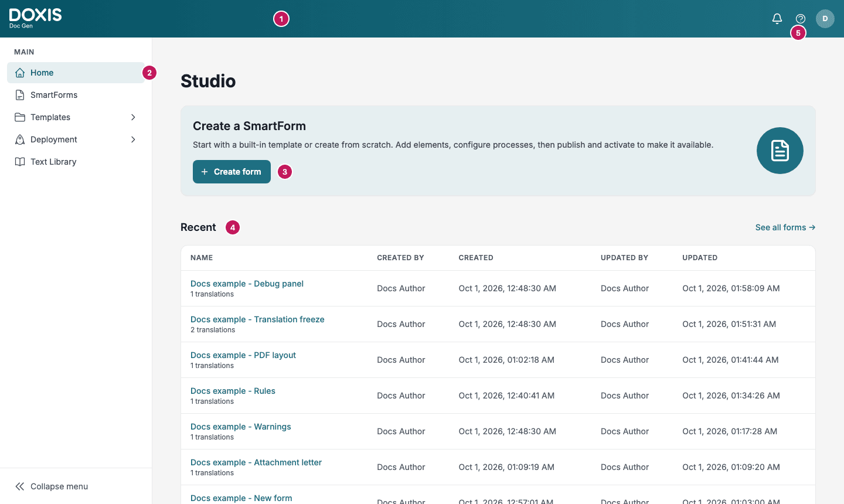Screen dimensions: 844x504
Task: Click the Create form button
Action: point(232,172)
